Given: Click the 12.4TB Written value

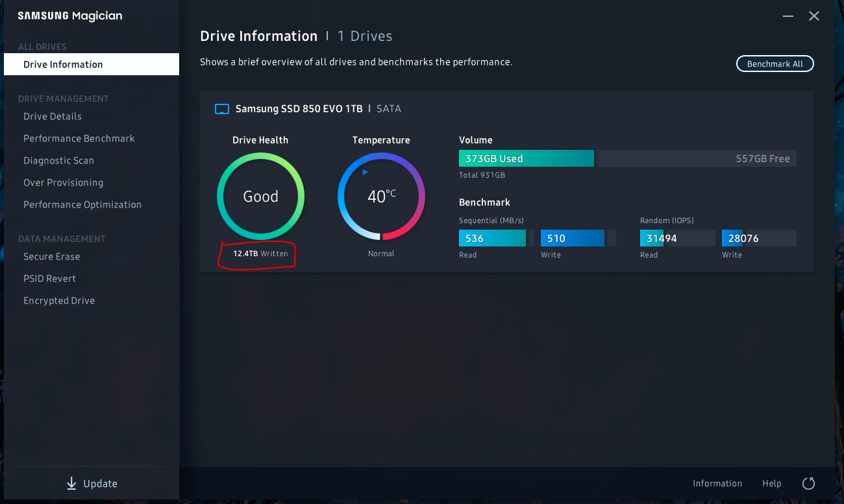Looking at the screenshot, I should [x=260, y=254].
